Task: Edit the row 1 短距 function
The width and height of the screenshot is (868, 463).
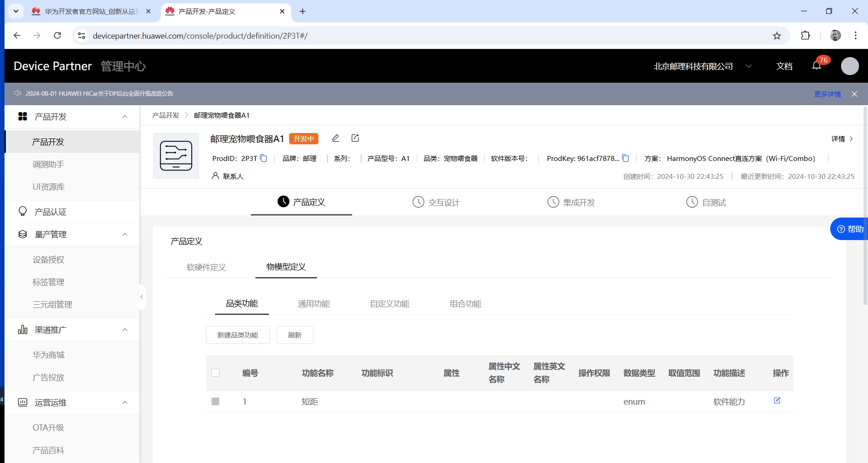Action: (777, 401)
